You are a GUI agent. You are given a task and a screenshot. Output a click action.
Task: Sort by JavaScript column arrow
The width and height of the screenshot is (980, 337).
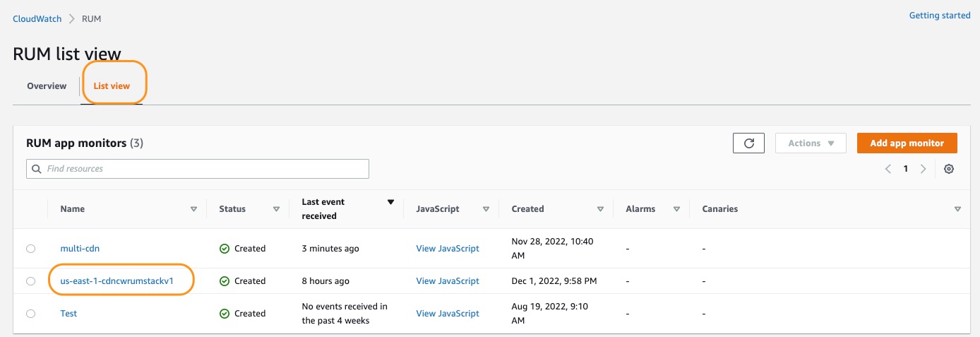tap(486, 209)
